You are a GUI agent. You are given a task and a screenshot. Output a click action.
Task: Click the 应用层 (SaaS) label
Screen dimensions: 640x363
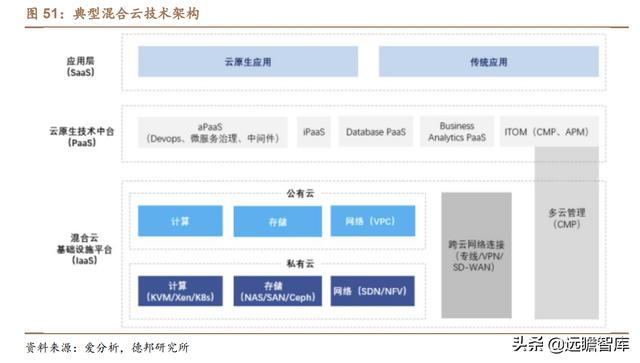click(80, 67)
